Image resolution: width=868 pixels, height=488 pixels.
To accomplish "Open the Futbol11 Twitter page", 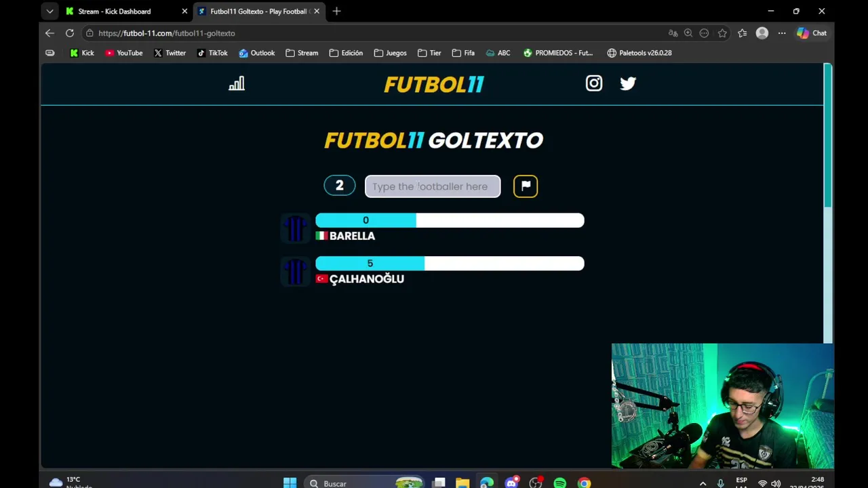I will [628, 83].
